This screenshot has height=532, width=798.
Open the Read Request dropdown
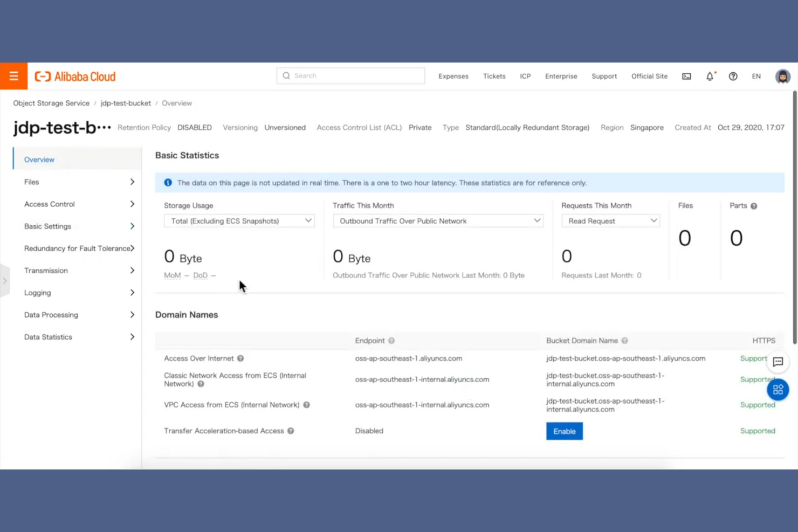point(610,221)
